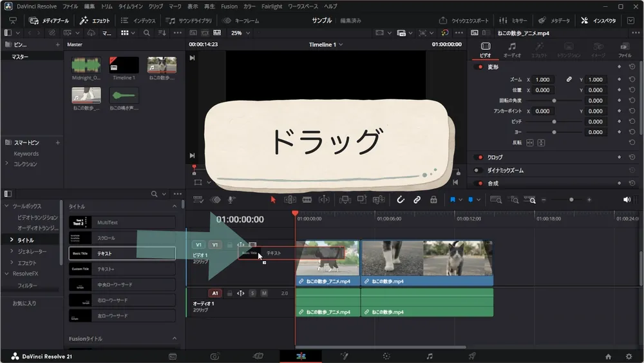Image resolution: width=644 pixels, height=363 pixels.
Task: Click the Custom Zoom icon
Action: click(x=530, y=200)
